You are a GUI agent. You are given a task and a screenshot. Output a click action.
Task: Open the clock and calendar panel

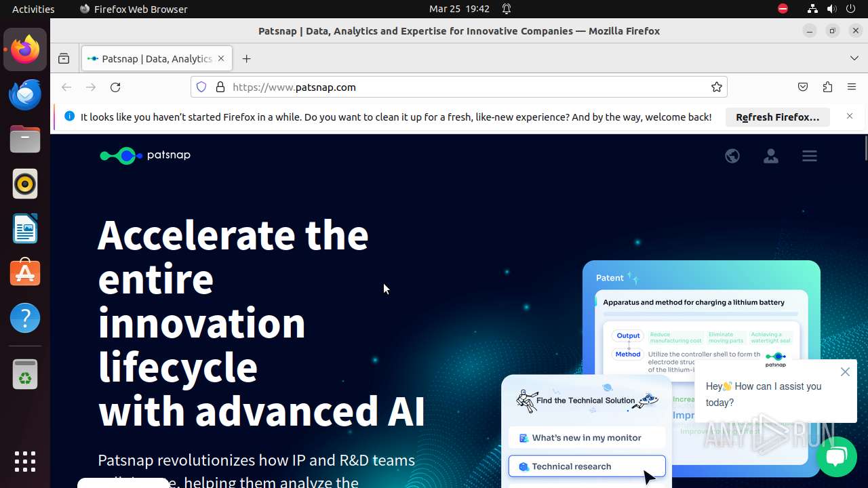[459, 9]
